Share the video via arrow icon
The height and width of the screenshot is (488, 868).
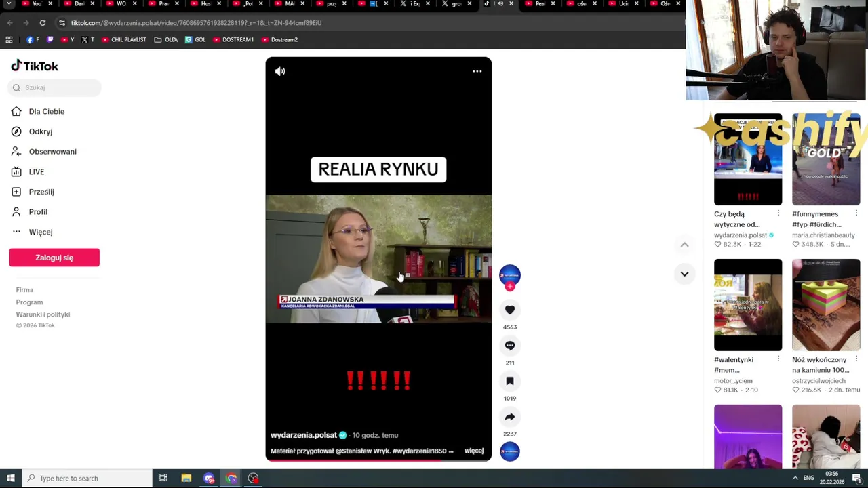(510, 417)
